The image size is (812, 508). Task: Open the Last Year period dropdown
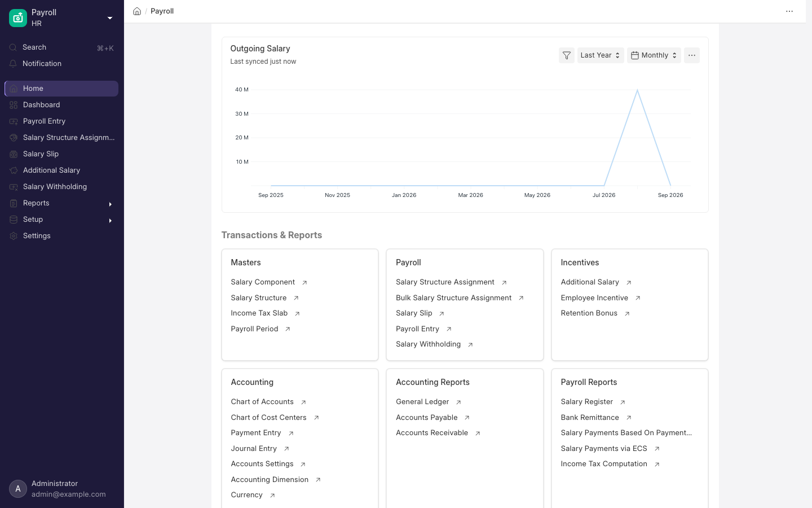(x=601, y=55)
